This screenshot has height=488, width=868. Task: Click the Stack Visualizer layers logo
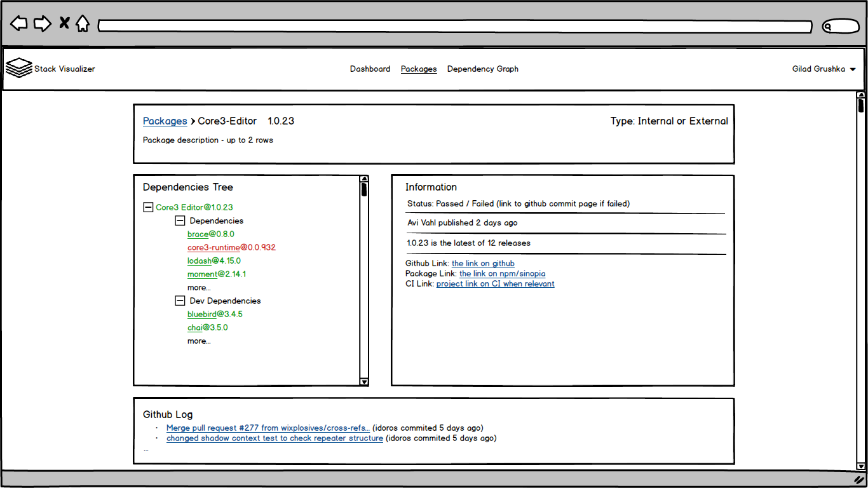tap(19, 67)
